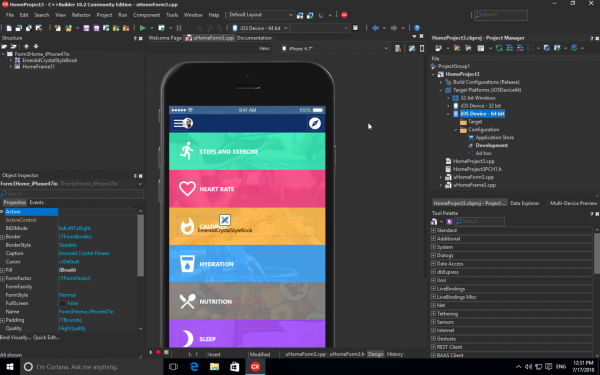Collapse the Target Platforms node
Screen dimensions: 600x375
pos(441,90)
